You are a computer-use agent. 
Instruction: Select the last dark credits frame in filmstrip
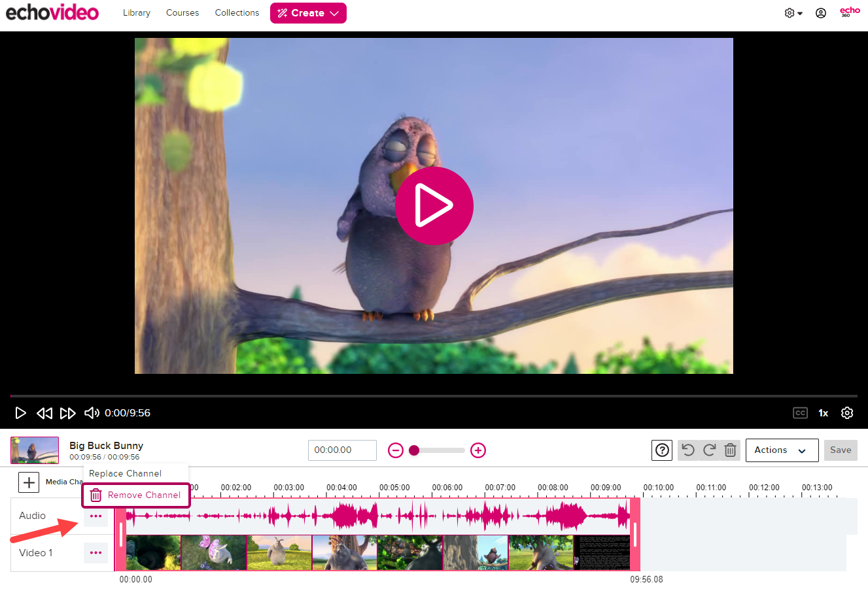pyautogui.click(x=602, y=553)
